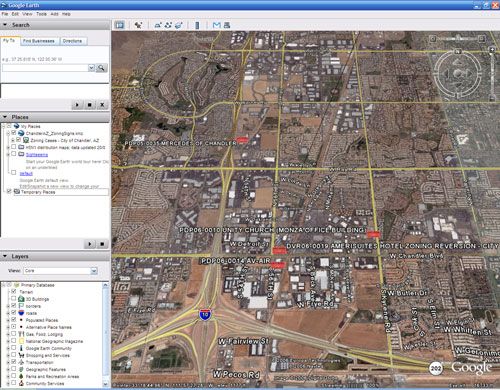This screenshot has height=390, width=500.
Task: Toggle the sidebar visibility toolbar icon
Action: pyautogui.click(x=120, y=25)
